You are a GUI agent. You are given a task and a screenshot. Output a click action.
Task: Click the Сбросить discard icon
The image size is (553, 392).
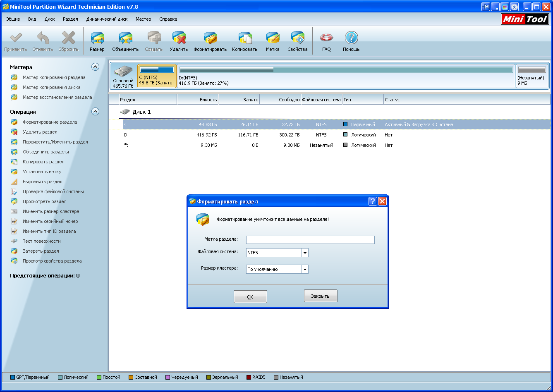(68, 38)
